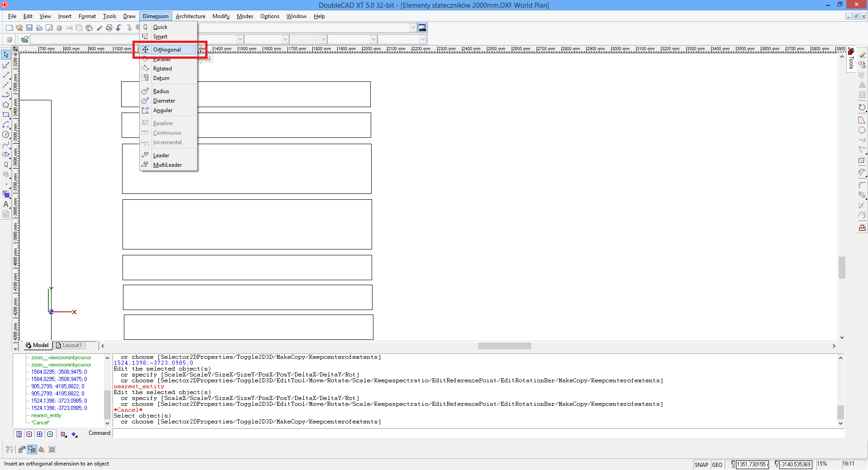This screenshot has height=470, width=868.
Task: Select the Polygon drawing tool
Action: point(6,105)
